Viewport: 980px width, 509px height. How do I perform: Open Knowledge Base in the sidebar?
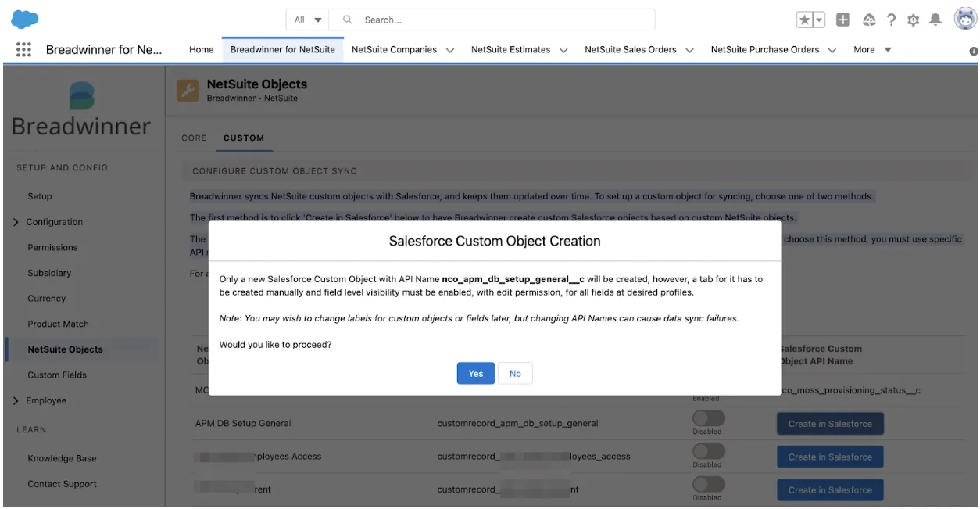(62, 459)
